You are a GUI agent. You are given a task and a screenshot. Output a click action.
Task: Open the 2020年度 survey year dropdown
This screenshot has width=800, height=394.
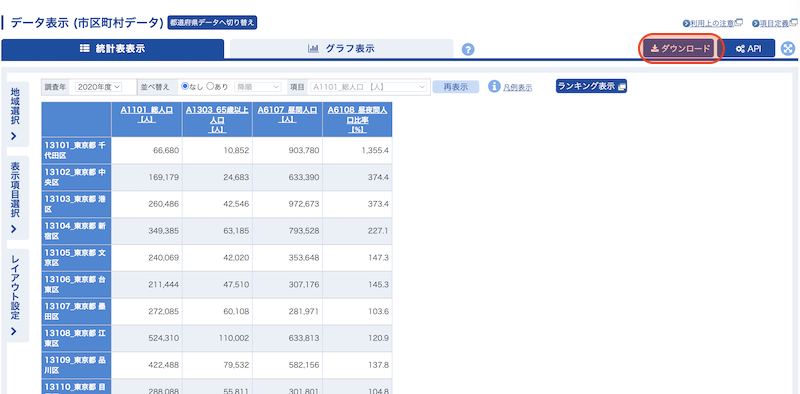click(x=98, y=87)
